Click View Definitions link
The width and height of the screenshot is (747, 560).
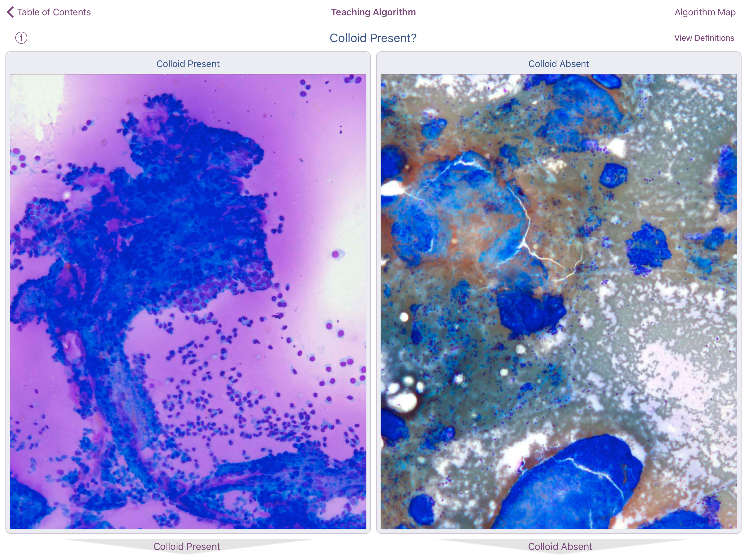coord(704,38)
